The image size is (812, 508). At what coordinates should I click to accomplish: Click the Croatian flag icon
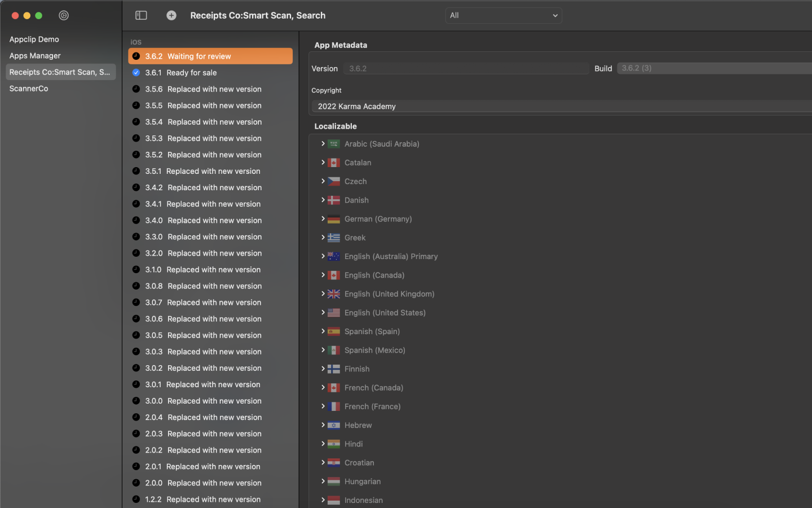334,462
